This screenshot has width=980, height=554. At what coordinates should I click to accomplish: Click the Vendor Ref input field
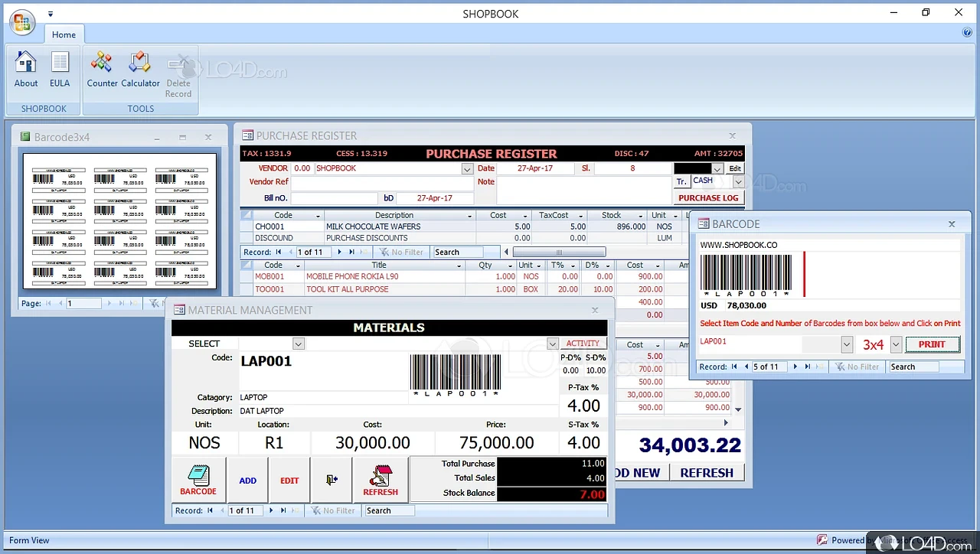click(382, 182)
